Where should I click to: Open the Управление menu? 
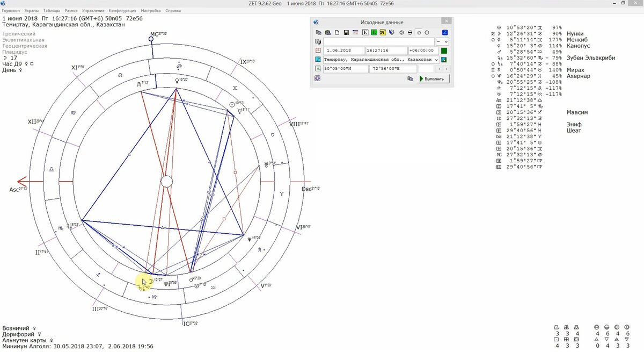(x=93, y=10)
